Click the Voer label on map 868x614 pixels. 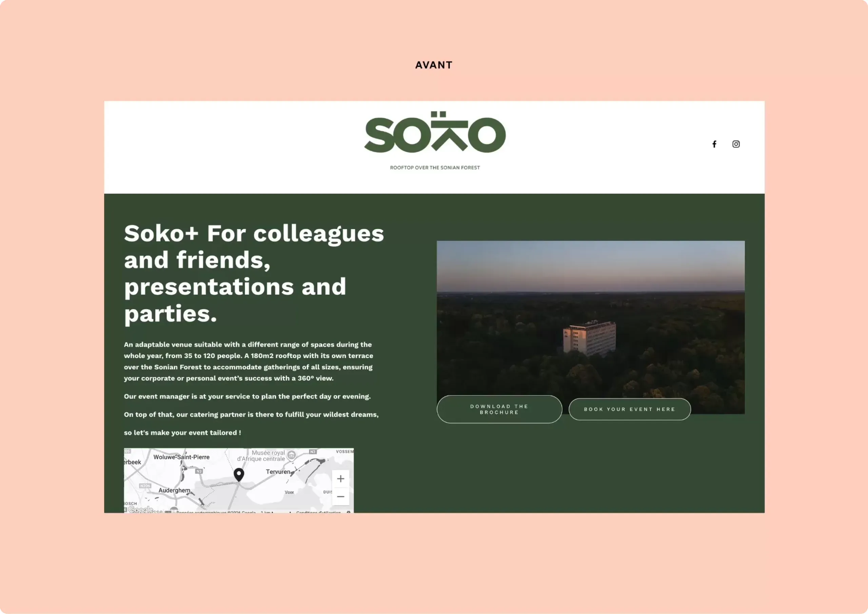289,492
